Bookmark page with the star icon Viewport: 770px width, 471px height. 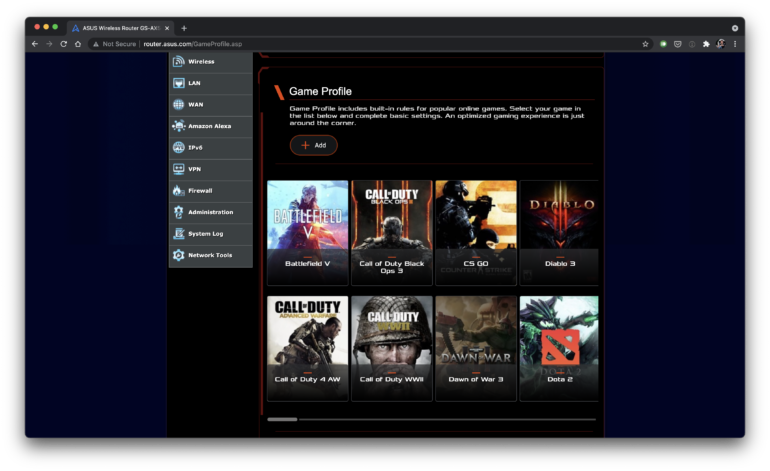click(x=645, y=44)
